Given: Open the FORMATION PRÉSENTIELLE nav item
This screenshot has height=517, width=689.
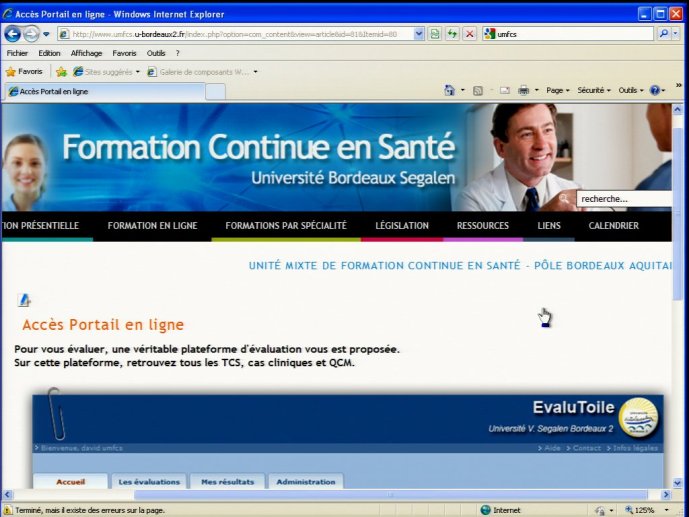Looking at the screenshot, I should [40, 226].
